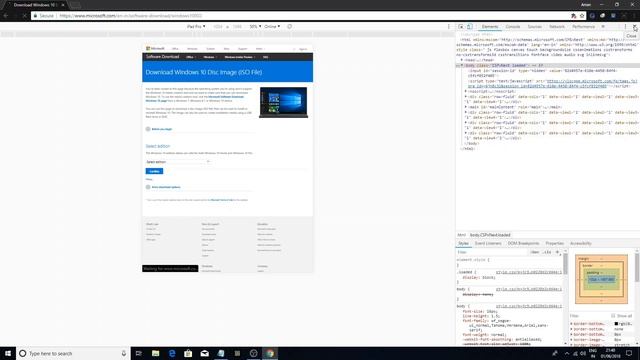Open DevTools three-dot customize menu
640x360 pixels.
[625, 27]
